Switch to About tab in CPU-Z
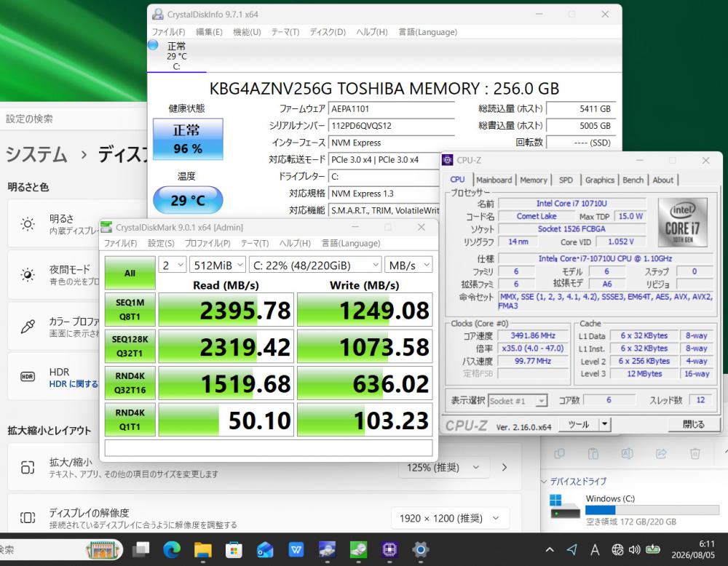 [x=663, y=180]
